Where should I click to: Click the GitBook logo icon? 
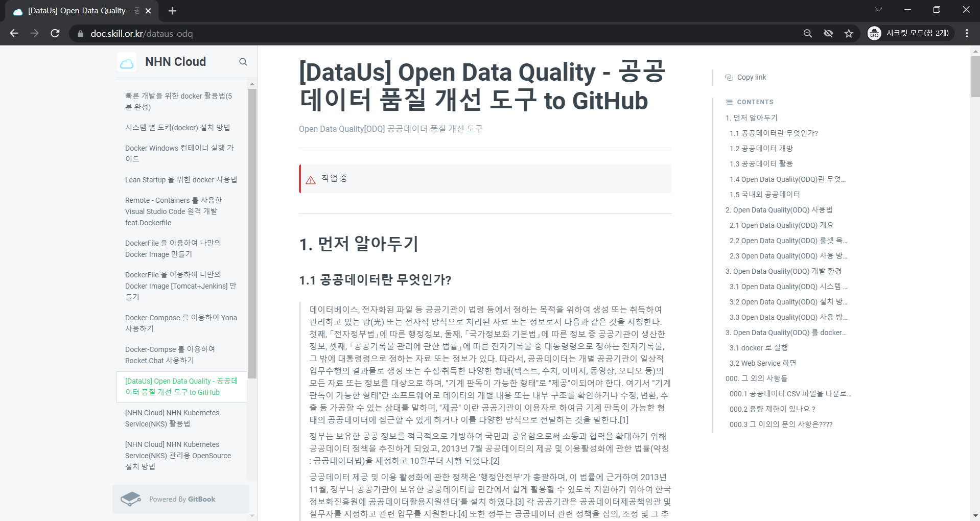(131, 499)
